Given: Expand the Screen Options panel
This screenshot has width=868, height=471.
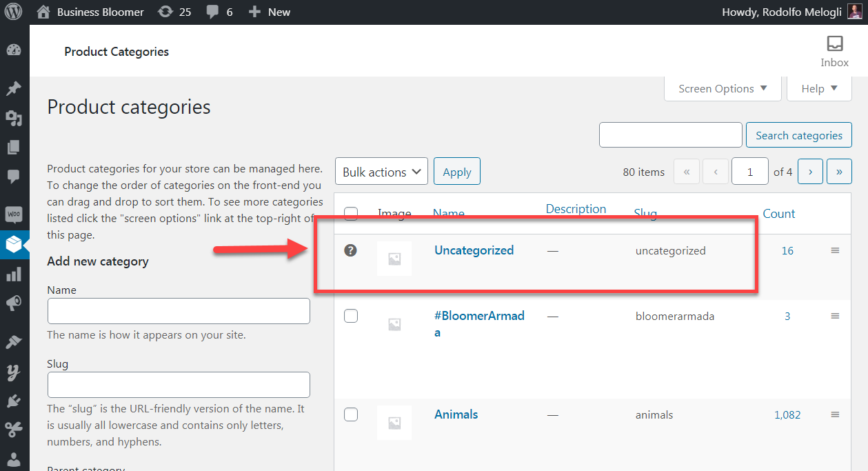Looking at the screenshot, I should pos(723,88).
